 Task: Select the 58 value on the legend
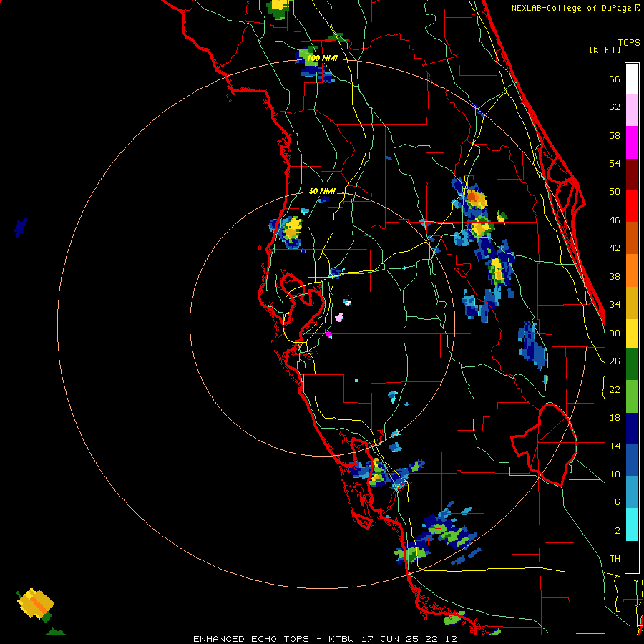pyautogui.click(x=615, y=135)
